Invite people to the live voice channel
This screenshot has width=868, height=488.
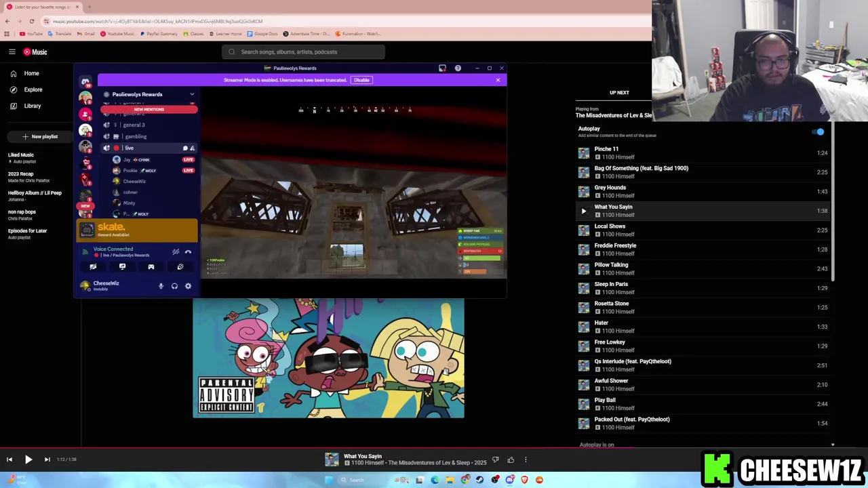pos(193,148)
